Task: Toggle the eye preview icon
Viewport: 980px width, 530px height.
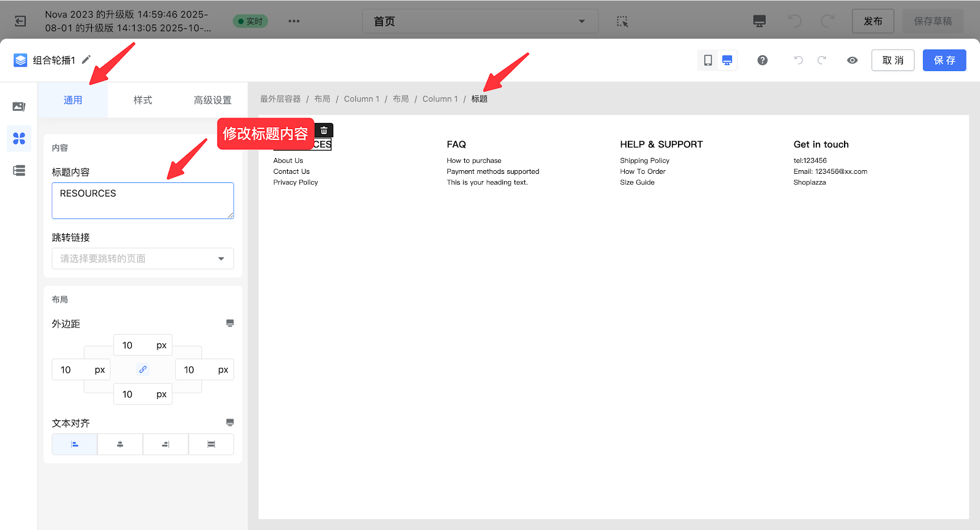Action: pyautogui.click(x=852, y=60)
